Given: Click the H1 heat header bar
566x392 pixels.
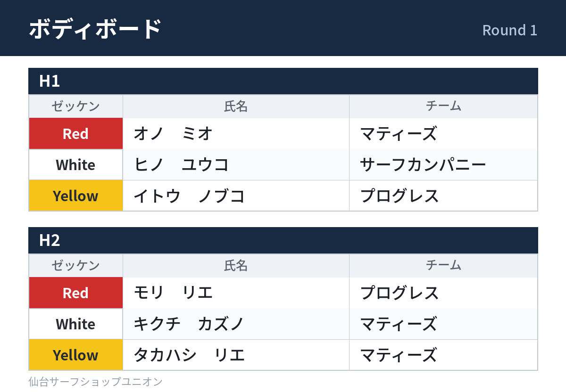Looking at the screenshot, I should point(283,81).
